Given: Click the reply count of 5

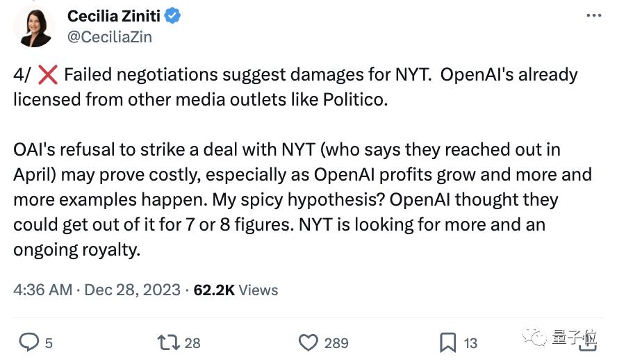Looking at the screenshot, I should click(x=49, y=342).
